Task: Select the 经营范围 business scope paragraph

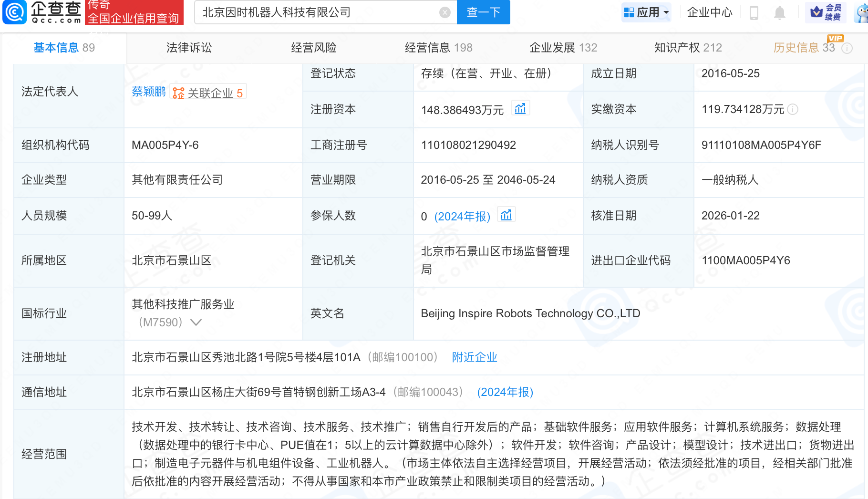Action: coord(493,454)
